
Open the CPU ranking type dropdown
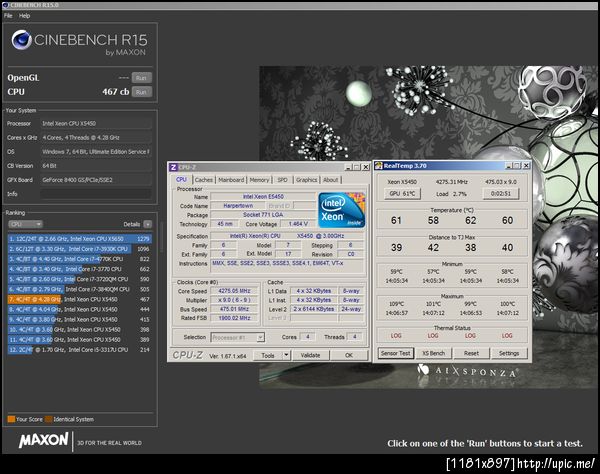[25, 224]
